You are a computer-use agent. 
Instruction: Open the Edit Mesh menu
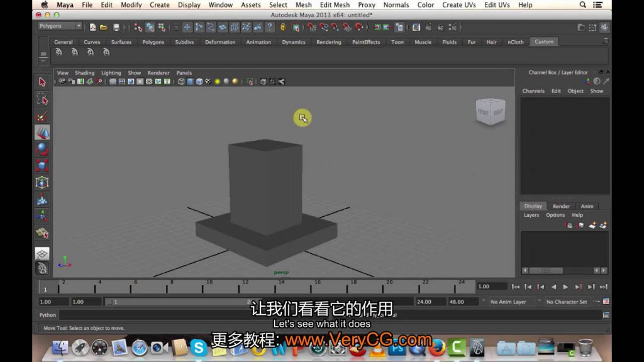pyautogui.click(x=335, y=5)
